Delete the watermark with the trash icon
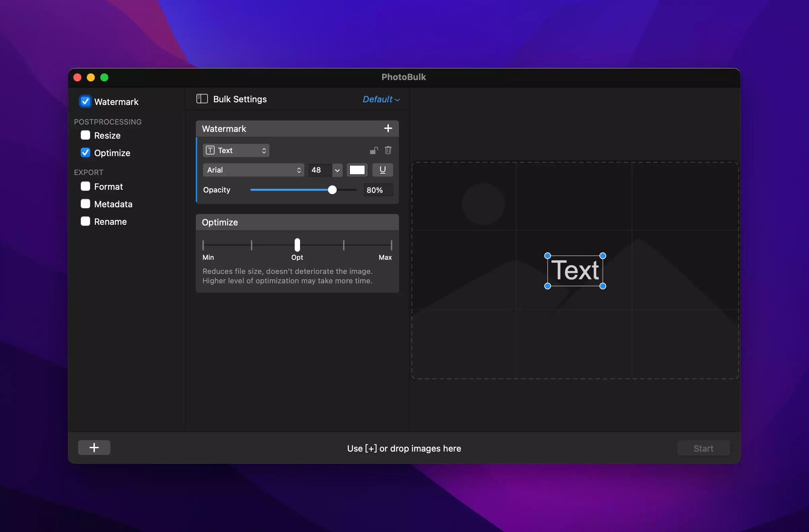 click(388, 150)
